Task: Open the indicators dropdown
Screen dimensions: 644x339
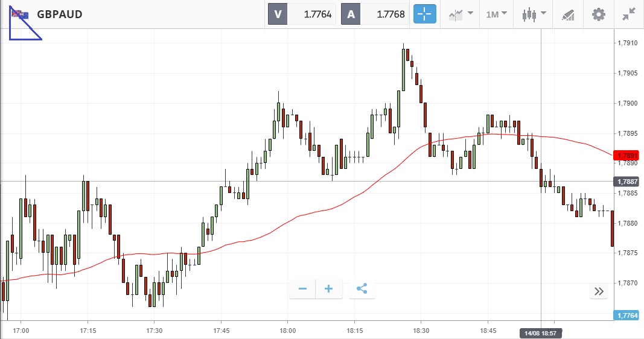Action: [461, 14]
